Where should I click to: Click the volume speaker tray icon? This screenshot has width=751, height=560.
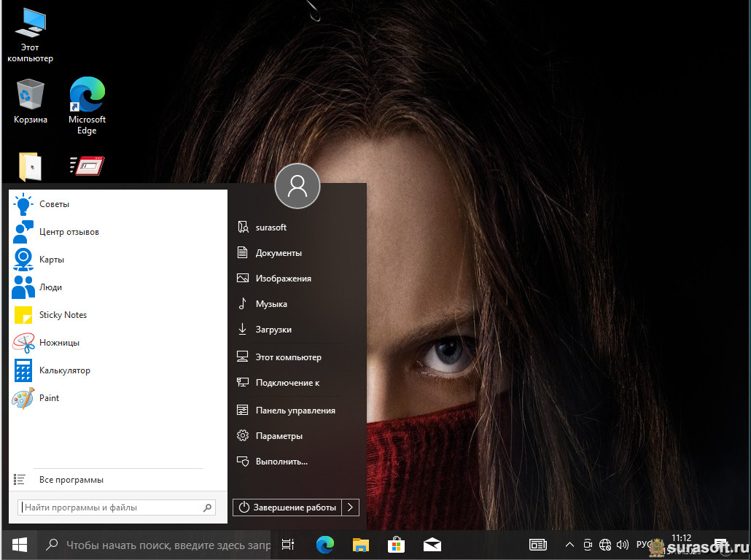click(623, 545)
